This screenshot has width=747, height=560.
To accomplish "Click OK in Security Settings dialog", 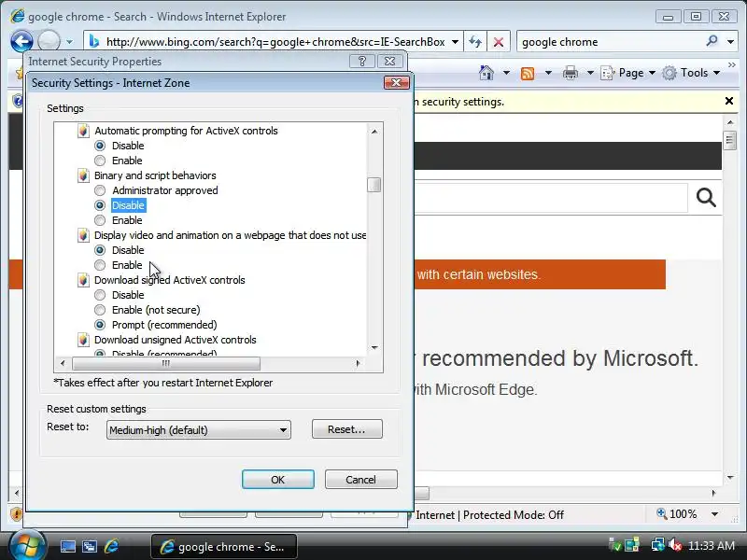I will (277, 480).
